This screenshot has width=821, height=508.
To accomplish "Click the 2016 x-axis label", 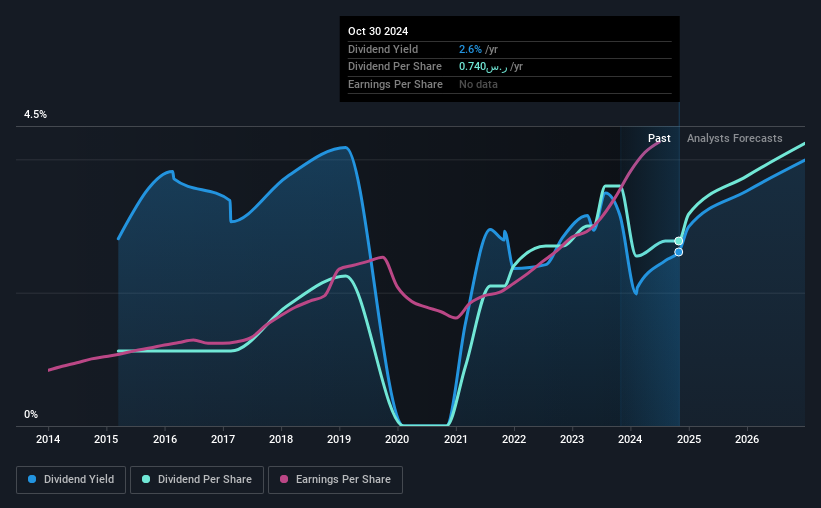I will [164, 439].
